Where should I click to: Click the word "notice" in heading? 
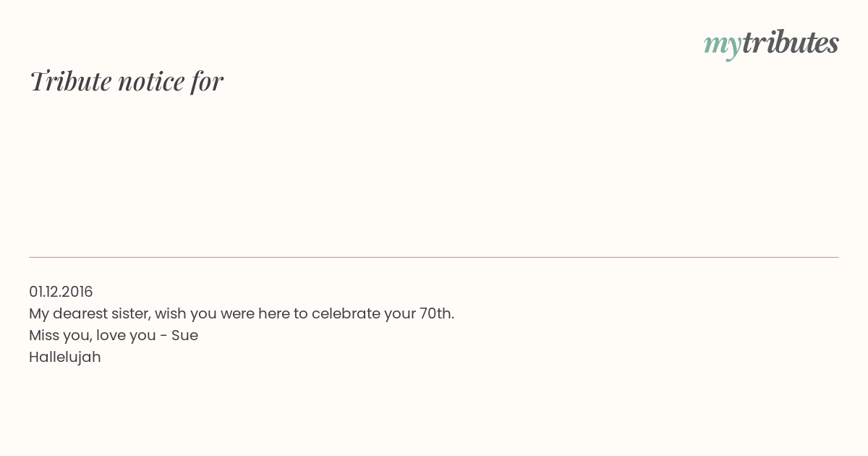click(x=151, y=82)
